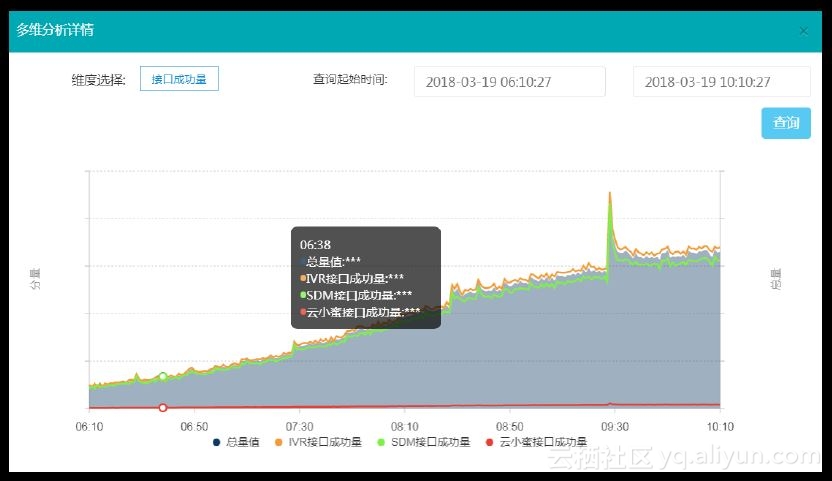Toggle 总量值 legend item
The width and height of the screenshot is (832, 481).
tap(236, 442)
